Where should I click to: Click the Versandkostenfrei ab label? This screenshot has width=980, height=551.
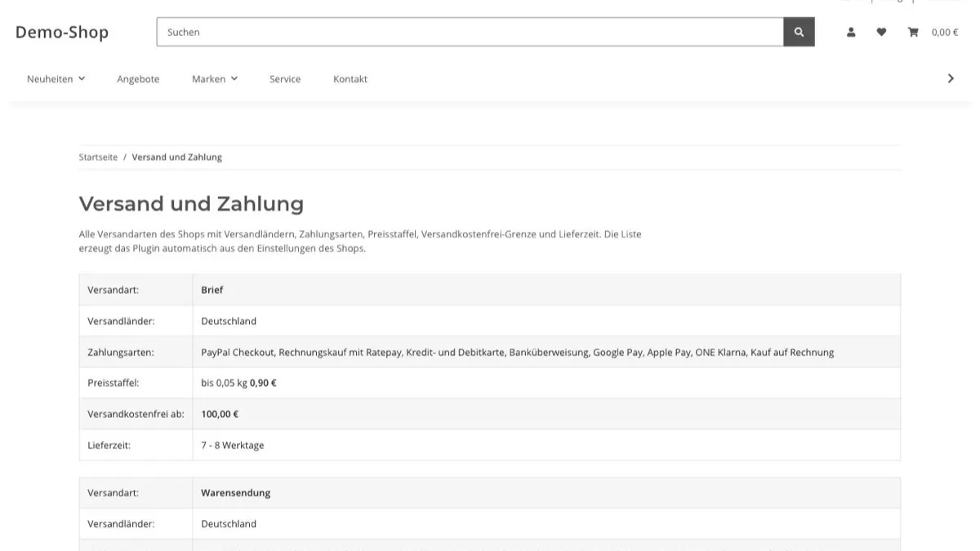[136, 414]
